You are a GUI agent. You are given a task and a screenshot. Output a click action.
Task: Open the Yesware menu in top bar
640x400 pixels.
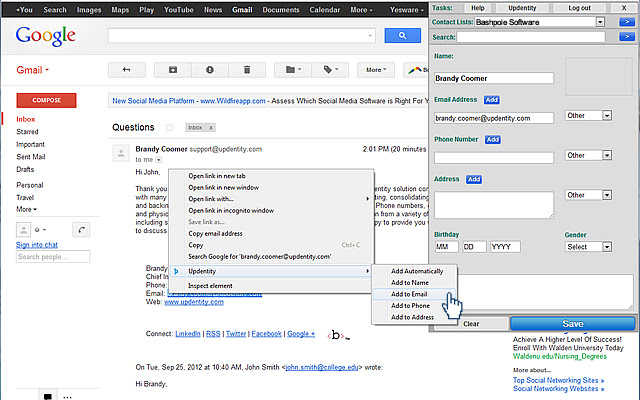tap(407, 10)
